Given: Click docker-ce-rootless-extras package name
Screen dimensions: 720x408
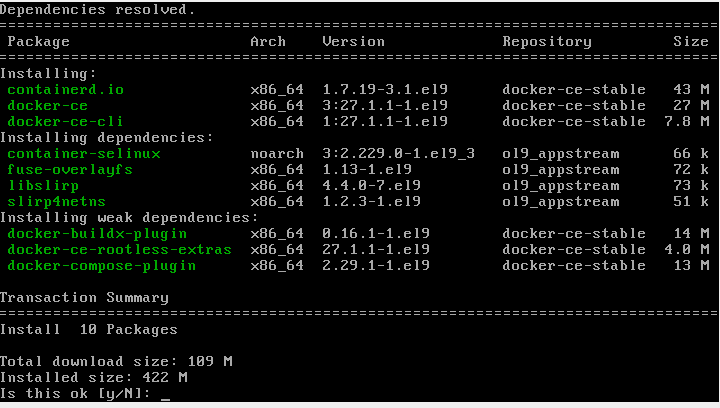Looking at the screenshot, I should pos(119,250).
